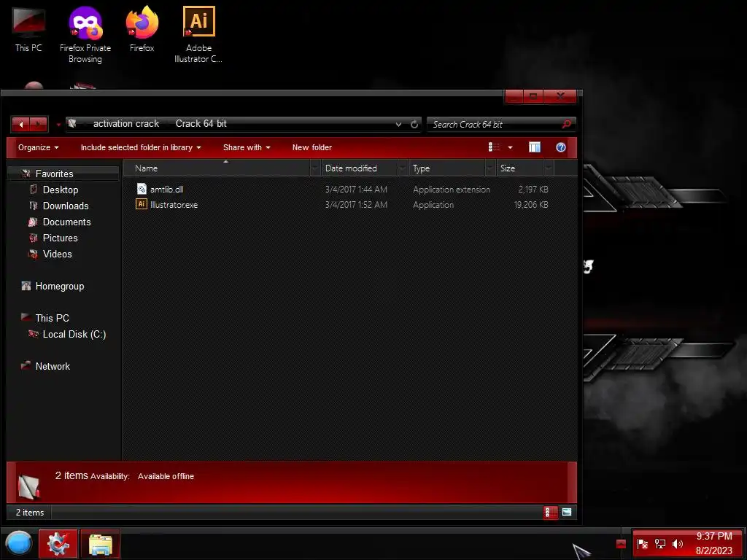Open recent locations dropdown beside navigation arrows
The image size is (747, 560).
coord(58,125)
